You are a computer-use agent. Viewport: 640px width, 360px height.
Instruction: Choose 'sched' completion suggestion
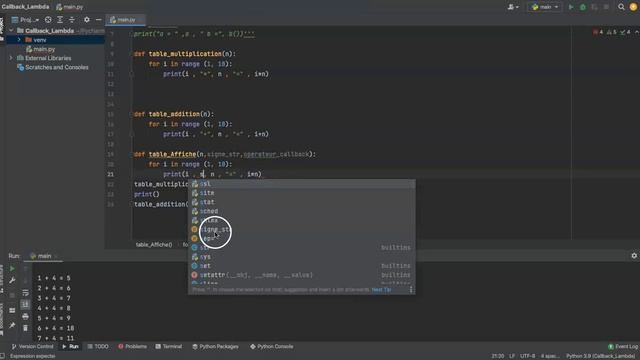point(301,211)
